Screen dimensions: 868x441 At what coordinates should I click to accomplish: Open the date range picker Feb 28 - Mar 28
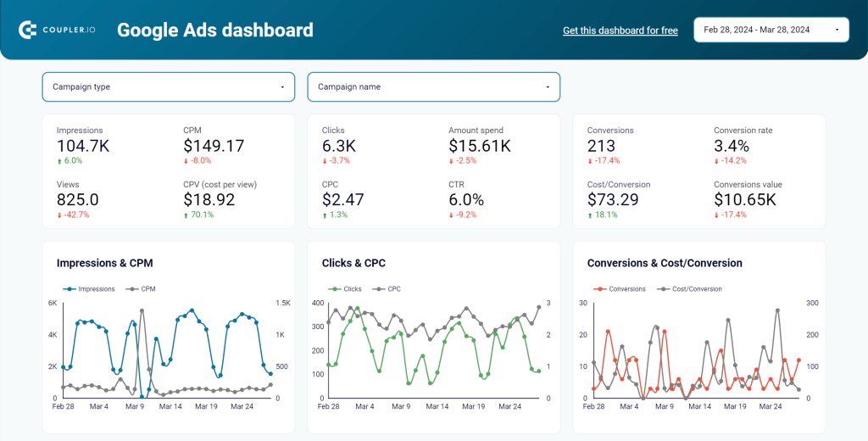[771, 30]
